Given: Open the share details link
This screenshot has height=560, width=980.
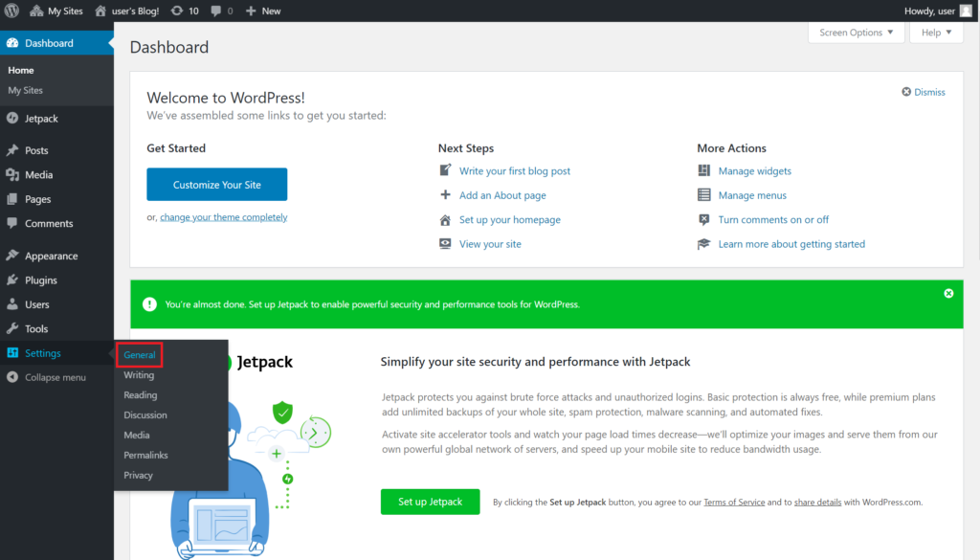Looking at the screenshot, I should 817,502.
